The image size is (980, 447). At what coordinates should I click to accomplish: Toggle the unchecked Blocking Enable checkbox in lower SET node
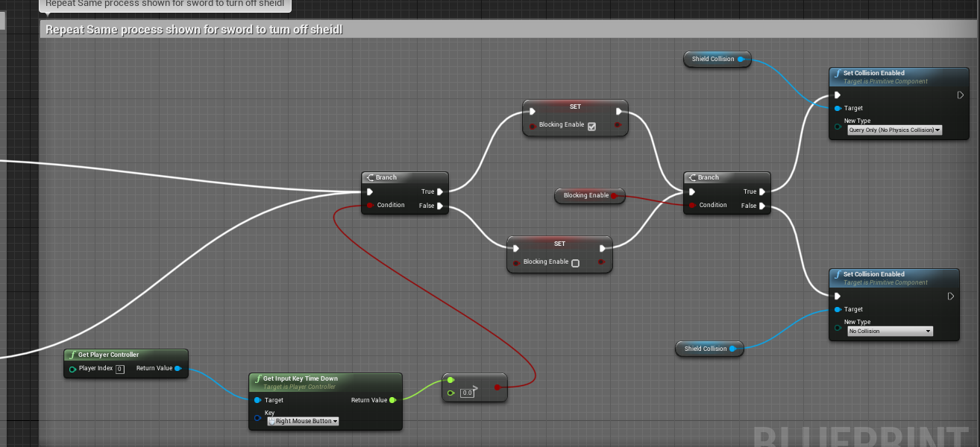[x=575, y=263]
